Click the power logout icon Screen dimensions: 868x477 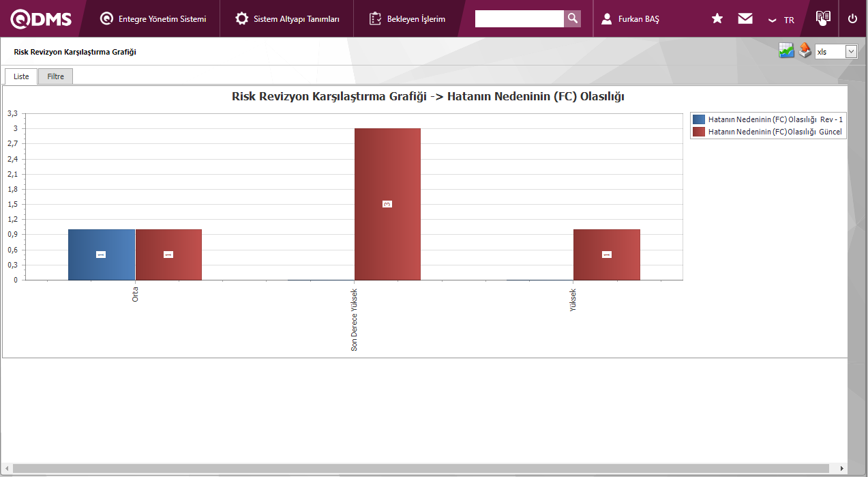[x=852, y=19]
